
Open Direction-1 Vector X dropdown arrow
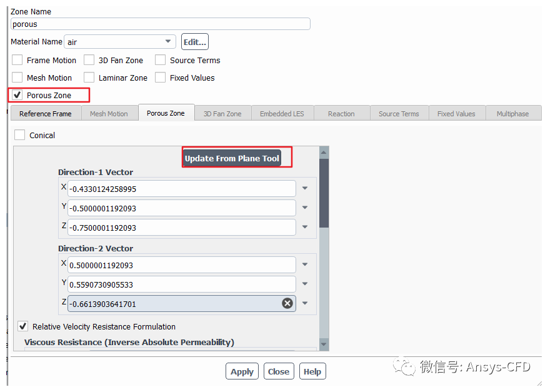pos(305,188)
